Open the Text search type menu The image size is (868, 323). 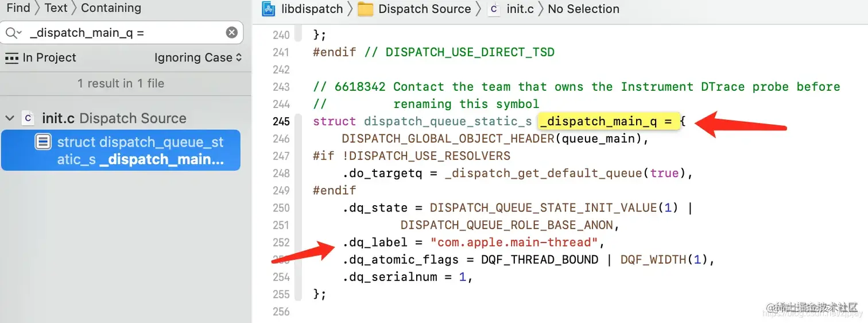tap(56, 8)
